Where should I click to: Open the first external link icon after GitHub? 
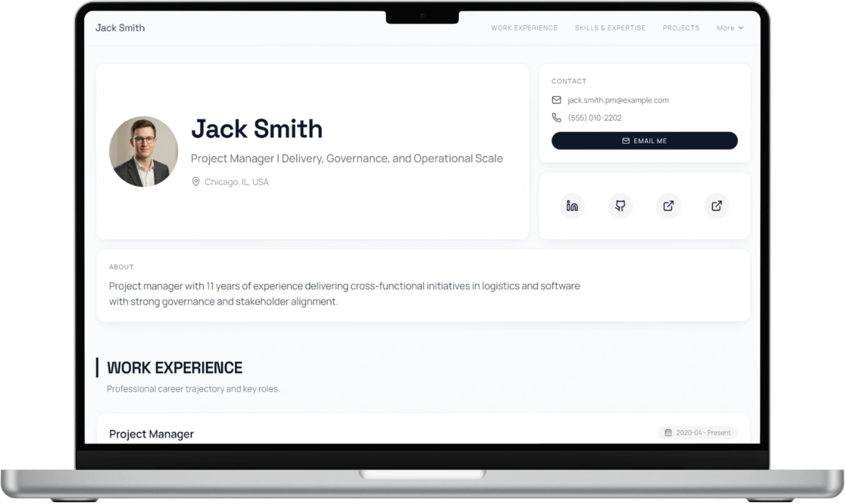(668, 206)
